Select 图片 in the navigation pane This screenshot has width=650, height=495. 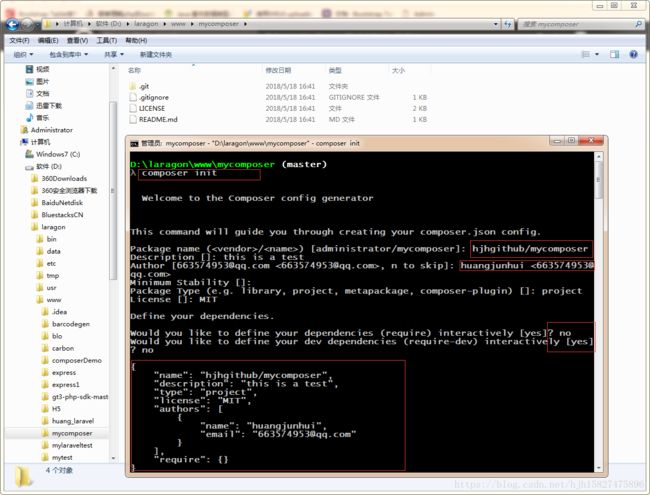tap(42, 81)
